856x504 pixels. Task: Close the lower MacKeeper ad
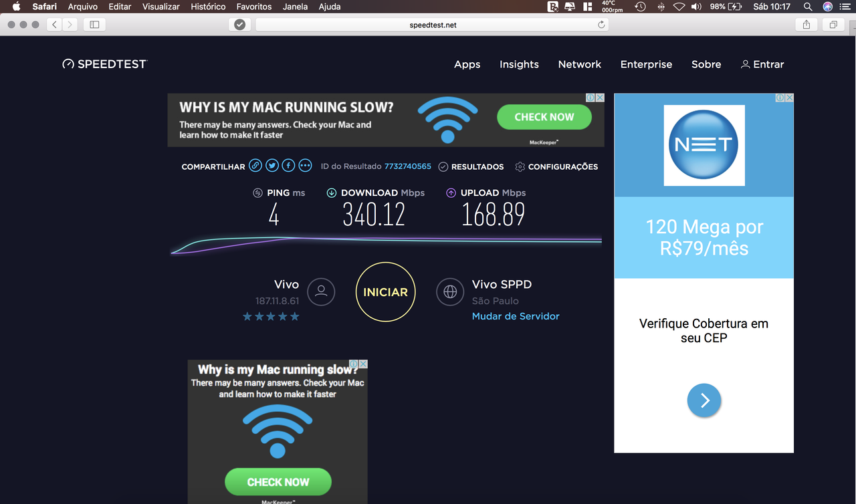coord(363,364)
